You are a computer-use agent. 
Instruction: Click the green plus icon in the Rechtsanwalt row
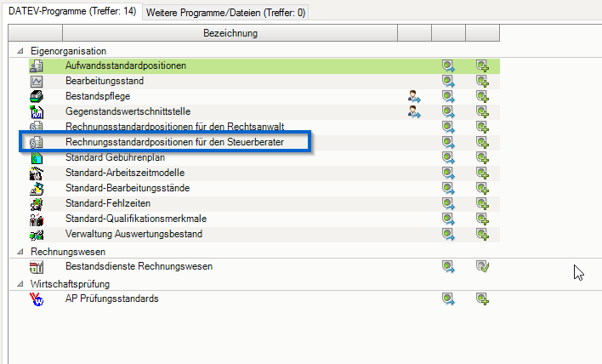pyautogui.click(x=482, y=127)
